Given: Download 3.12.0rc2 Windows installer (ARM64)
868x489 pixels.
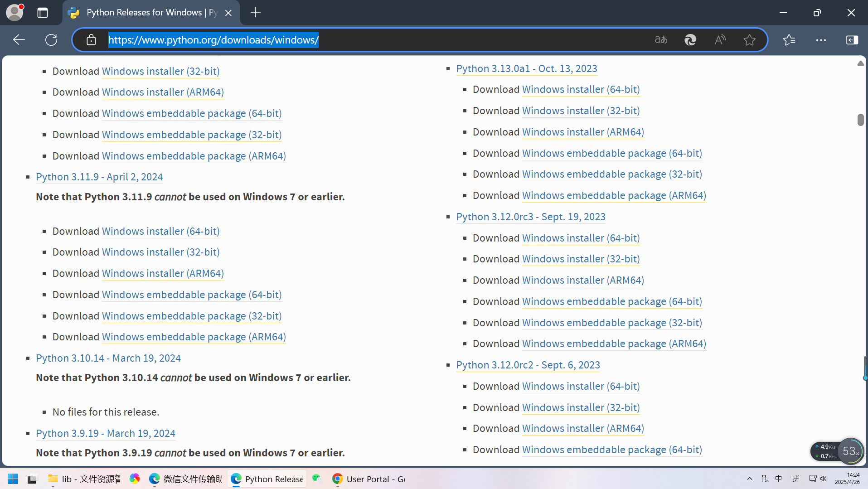Looking at the screenshot, I should (x=583, y=428).
